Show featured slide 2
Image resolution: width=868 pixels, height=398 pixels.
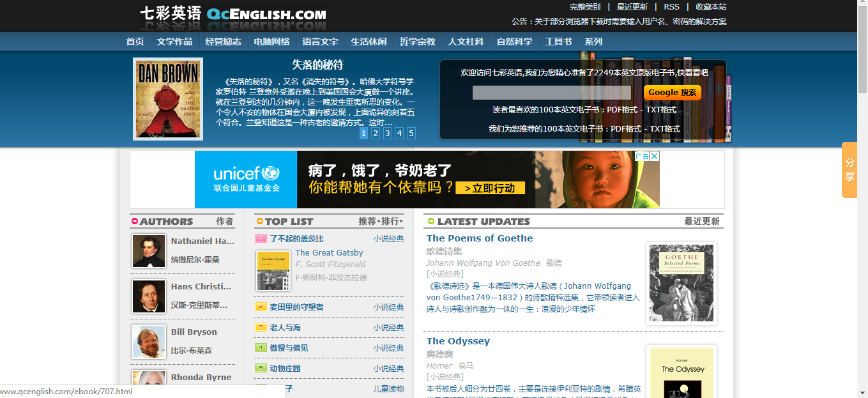376,133
